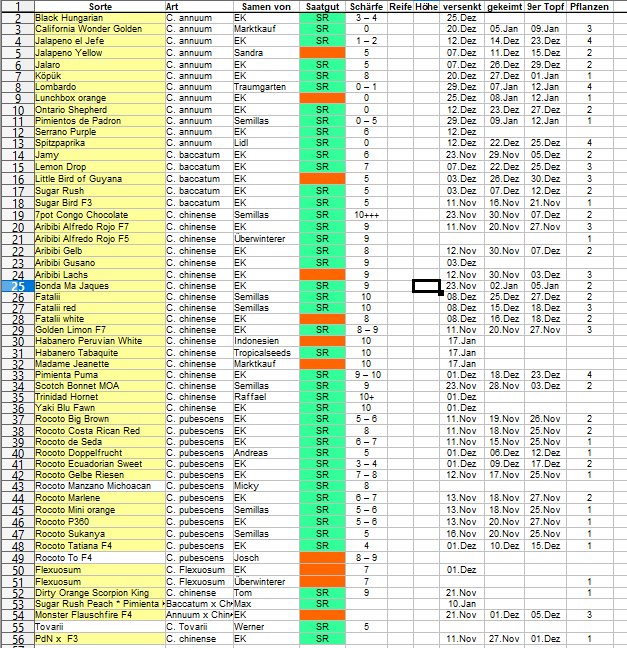Click the "Traumgarten" seed source cell
Image resolution: width=627 pixels, height=648 pixels.
(x=264, y=87)
